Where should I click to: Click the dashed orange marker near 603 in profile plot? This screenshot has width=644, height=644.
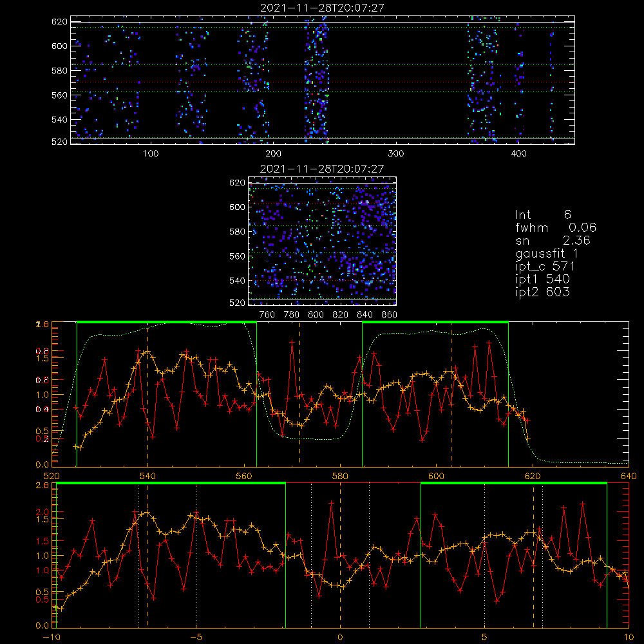coord(451,394)
